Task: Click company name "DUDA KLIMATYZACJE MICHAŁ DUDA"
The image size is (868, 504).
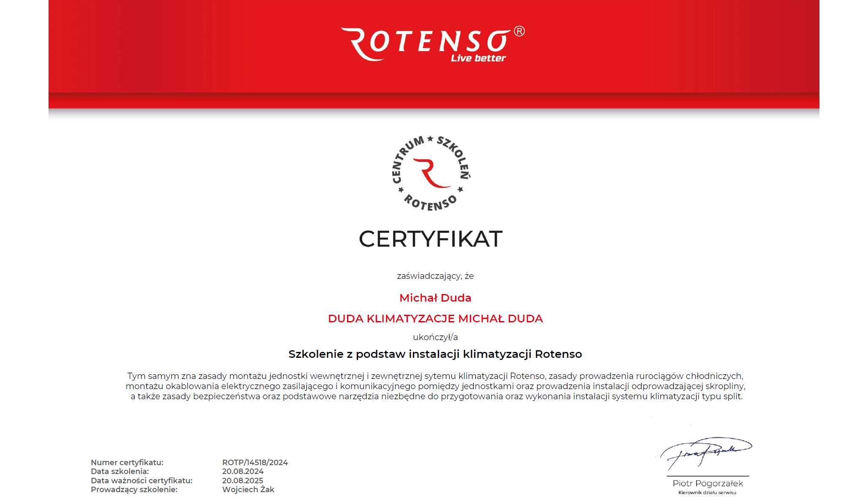Action: click(x=435, y=319)
